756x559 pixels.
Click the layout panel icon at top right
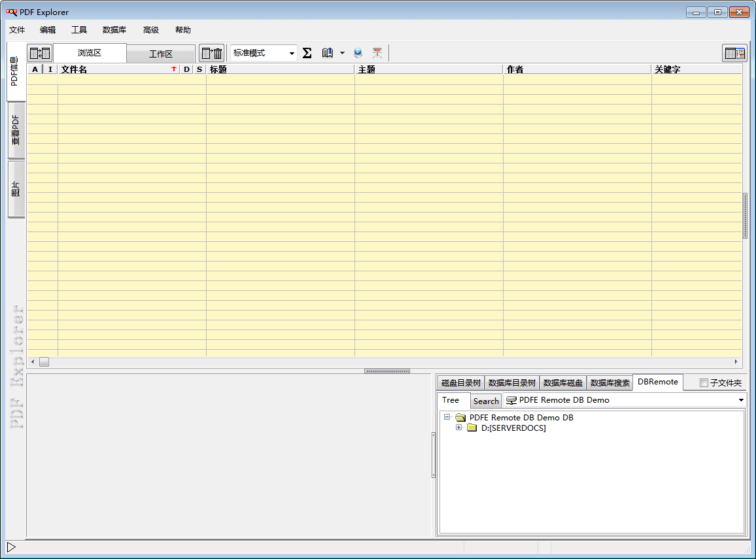tap(734, 54)
